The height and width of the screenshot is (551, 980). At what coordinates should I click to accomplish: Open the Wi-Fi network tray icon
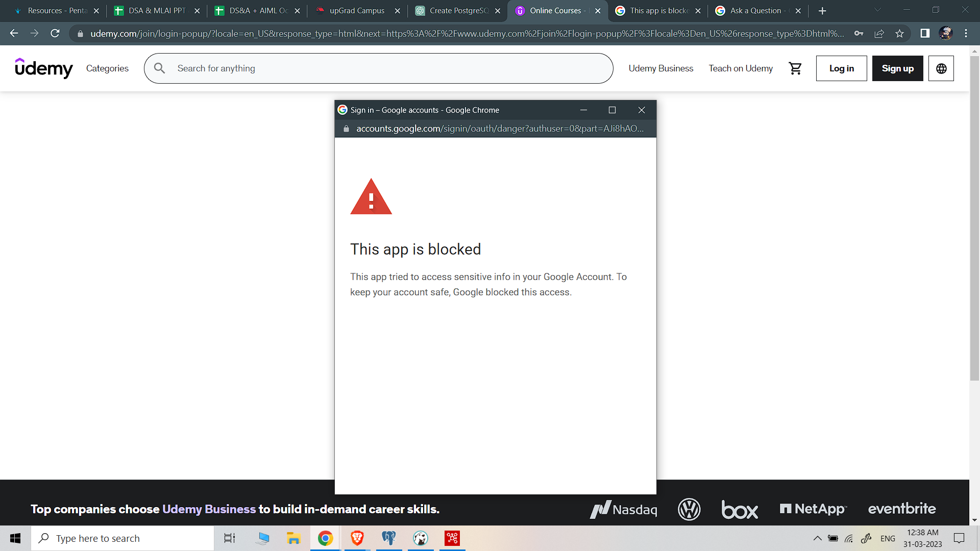(849, 538)
